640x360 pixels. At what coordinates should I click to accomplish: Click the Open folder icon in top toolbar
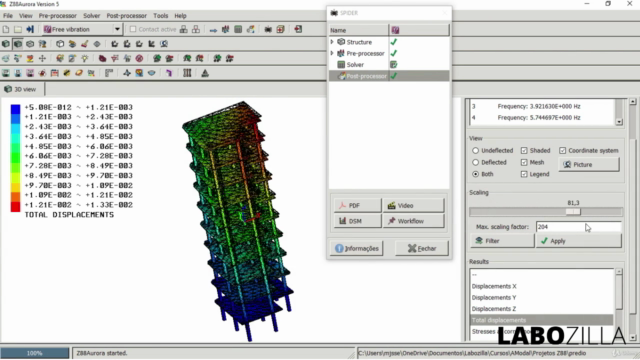18,29
